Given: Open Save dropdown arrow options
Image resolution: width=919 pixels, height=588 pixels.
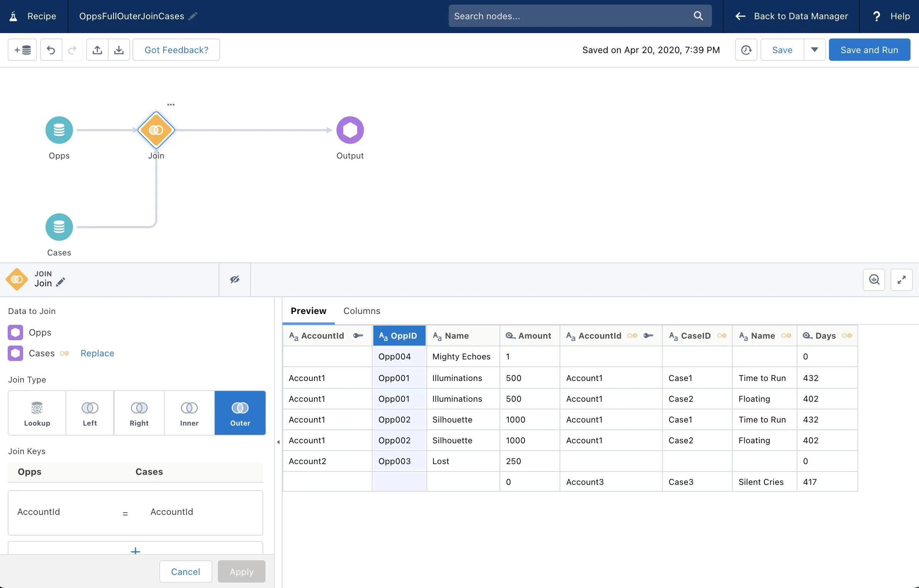Looking at the screenshot, I should click(x=814, y=49).
